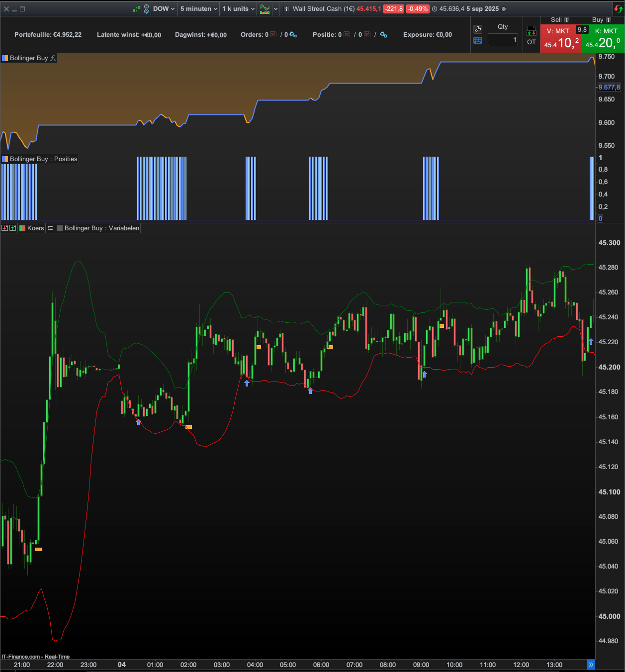Open the wrench trading settings
Screen dimensions: 625x672
(x=478, y=29)
